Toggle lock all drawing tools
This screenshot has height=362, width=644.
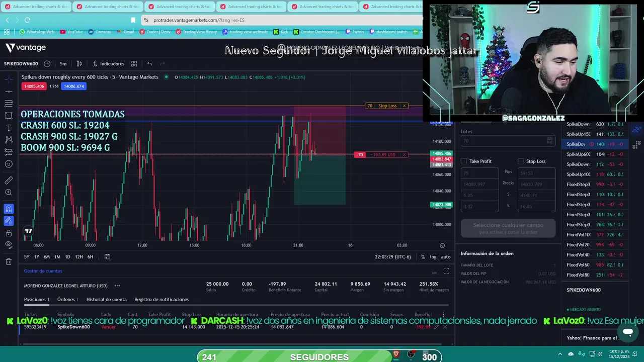click(9, 233)
